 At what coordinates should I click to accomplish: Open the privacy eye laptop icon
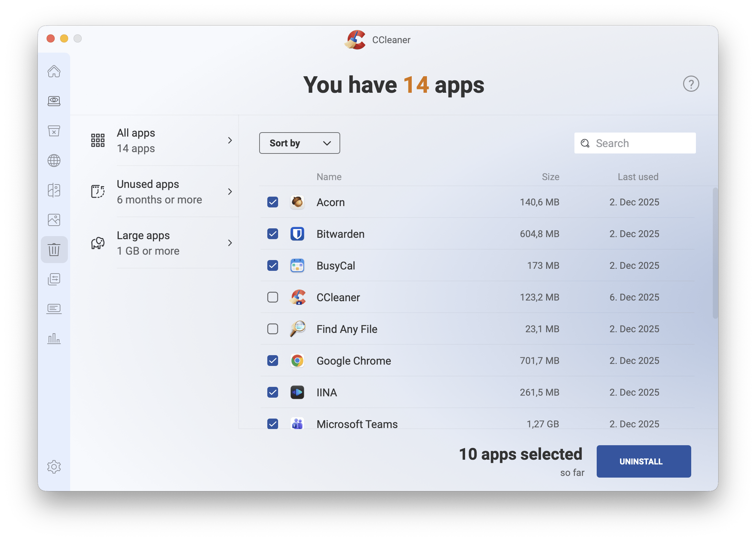coord(54,101)
